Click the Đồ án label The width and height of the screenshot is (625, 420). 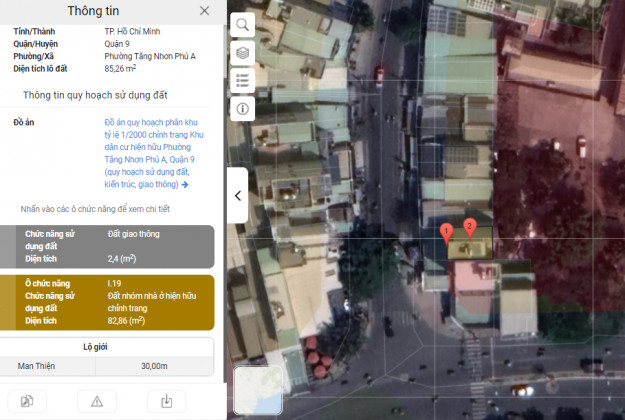tap(24, 122)
